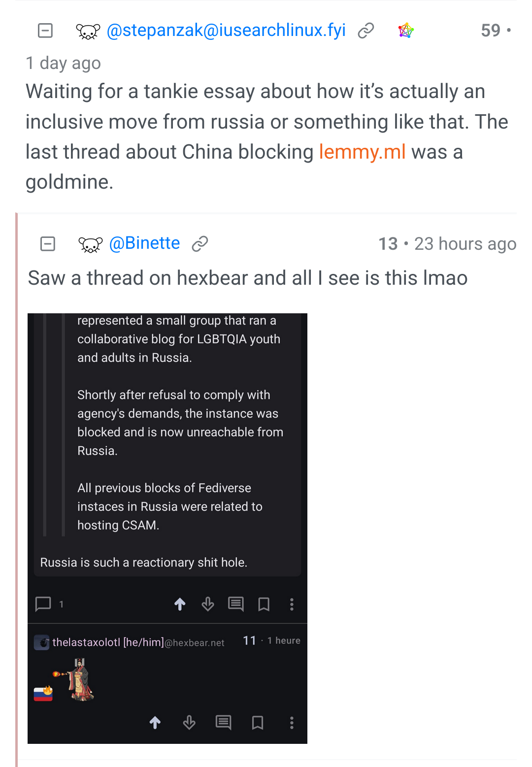Image resolution: width=532 pixels, height=767 pixels.
Task: Open three-dot menu under Russia comment
Action: pos(292,604)
